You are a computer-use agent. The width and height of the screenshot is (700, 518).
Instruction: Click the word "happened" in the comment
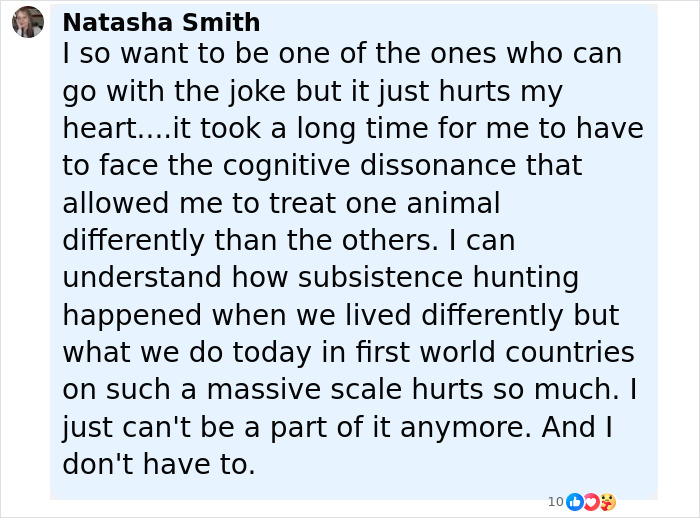pyautogui.click(x=132, y=316)
